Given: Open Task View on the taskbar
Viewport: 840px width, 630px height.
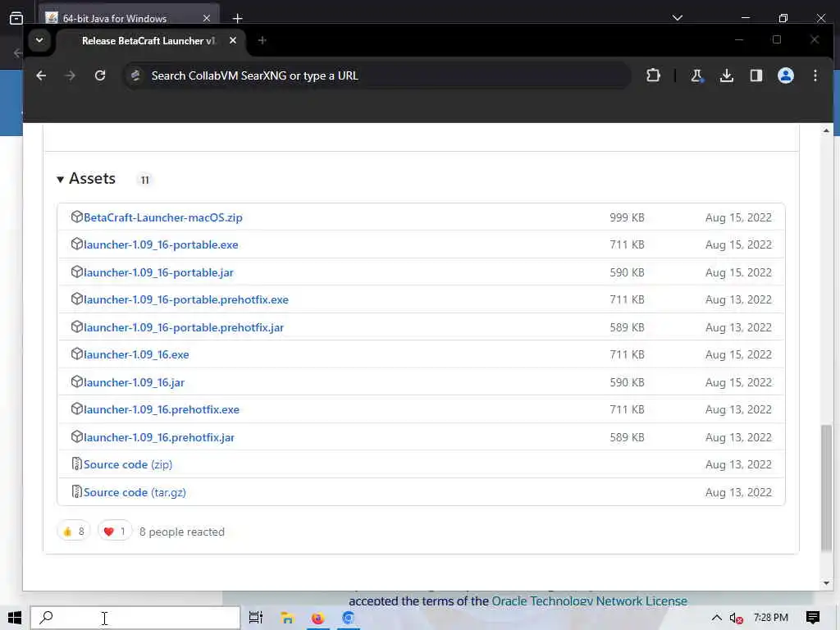Looking at the screenshot, I should pos(256,618).
